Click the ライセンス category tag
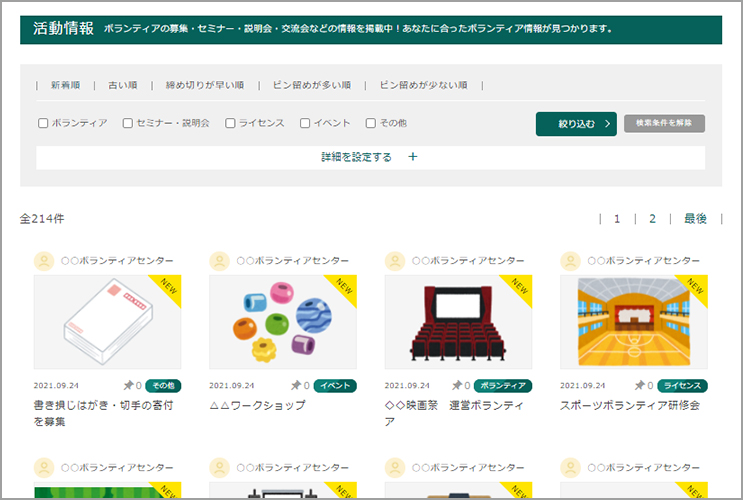 tap(682, 386)
